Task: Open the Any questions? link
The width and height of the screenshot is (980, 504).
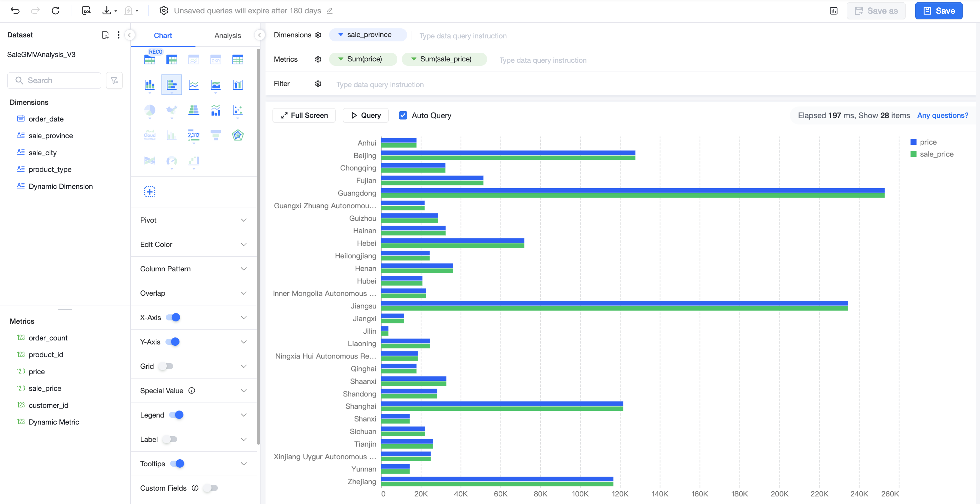Action: tap(942, 115)
